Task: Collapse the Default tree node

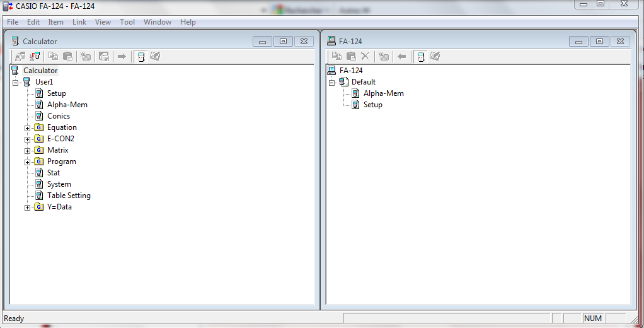Action: coord(332,83)
